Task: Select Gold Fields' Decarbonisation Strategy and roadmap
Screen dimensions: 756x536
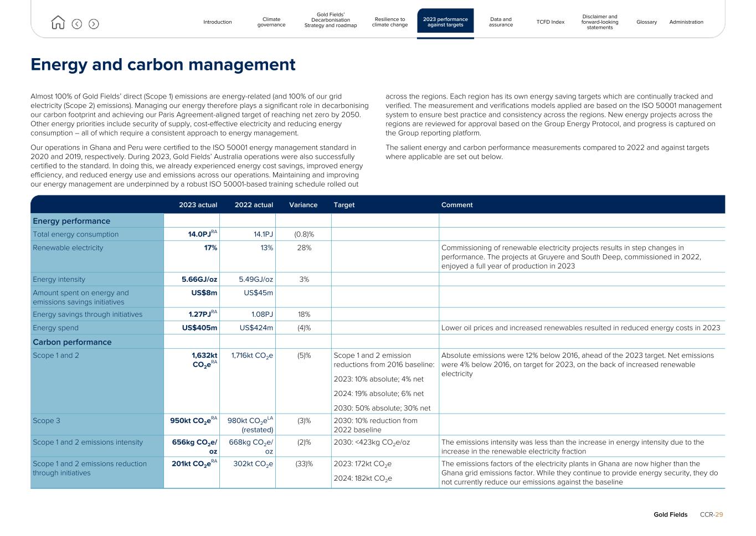Action: point(331,20)
